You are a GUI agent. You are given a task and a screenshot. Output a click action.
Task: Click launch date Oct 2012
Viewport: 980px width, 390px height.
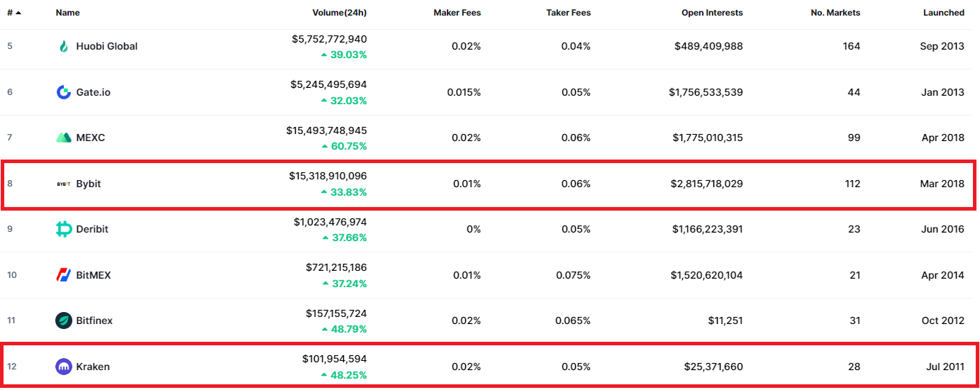[943, 321]
